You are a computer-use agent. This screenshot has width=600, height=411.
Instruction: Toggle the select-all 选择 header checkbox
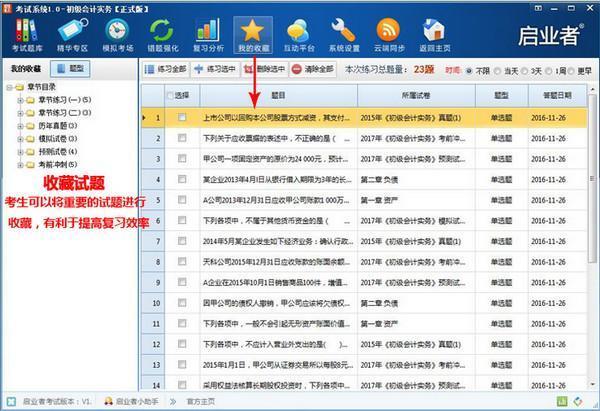pyautogui.click(x=171, y=95)
